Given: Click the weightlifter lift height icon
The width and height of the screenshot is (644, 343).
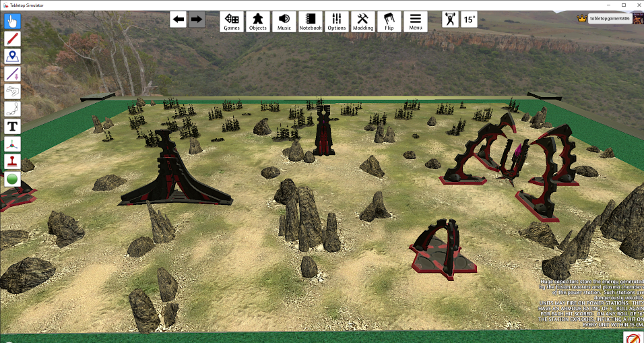Looking at the screenshot, I should coord(450,20).
